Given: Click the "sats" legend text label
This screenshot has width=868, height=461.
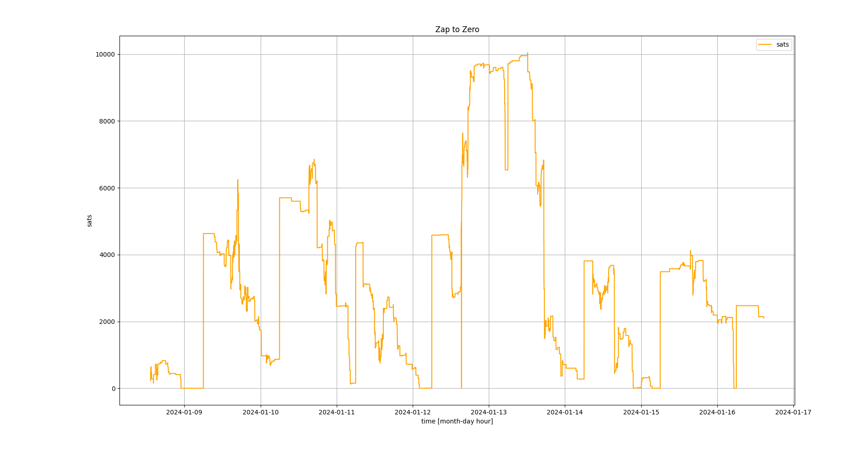Looking at the screenshot, I should (782, 44).
